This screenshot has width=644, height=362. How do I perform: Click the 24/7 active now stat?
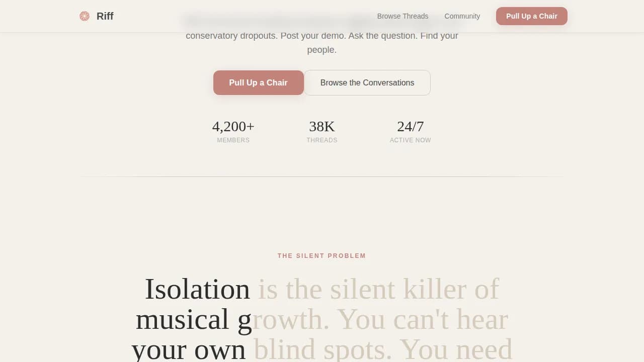[410, 126]
